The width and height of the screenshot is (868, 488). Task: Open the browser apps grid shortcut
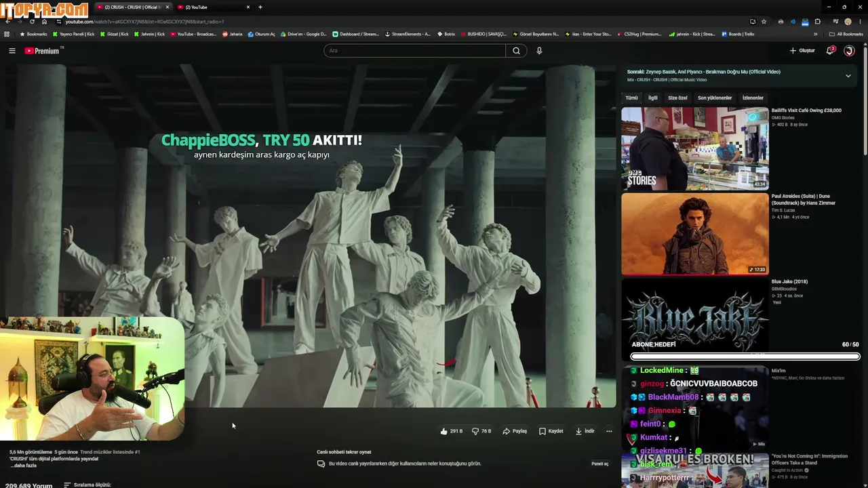(x=7, y=34)
